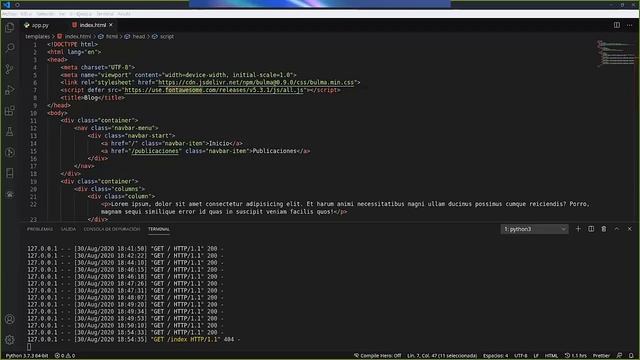Open editor More Actions ellipsis menu
Screen dimensions: 640x360
click(629, 25)
